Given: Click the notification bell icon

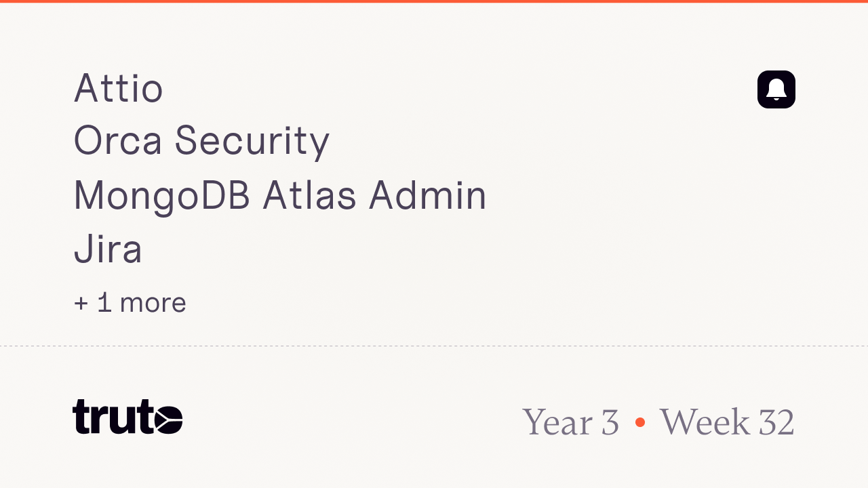Looking at the screenshot, I should [x=776, y=89].
